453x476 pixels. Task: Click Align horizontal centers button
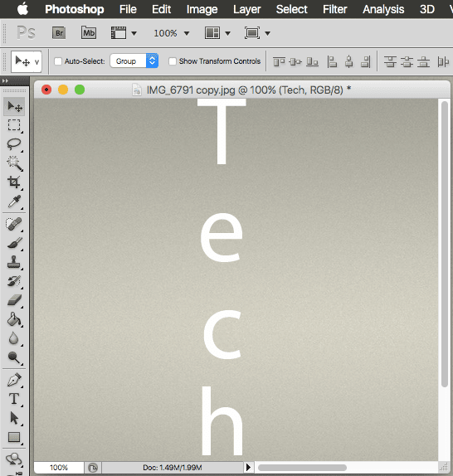click(349, 61)
